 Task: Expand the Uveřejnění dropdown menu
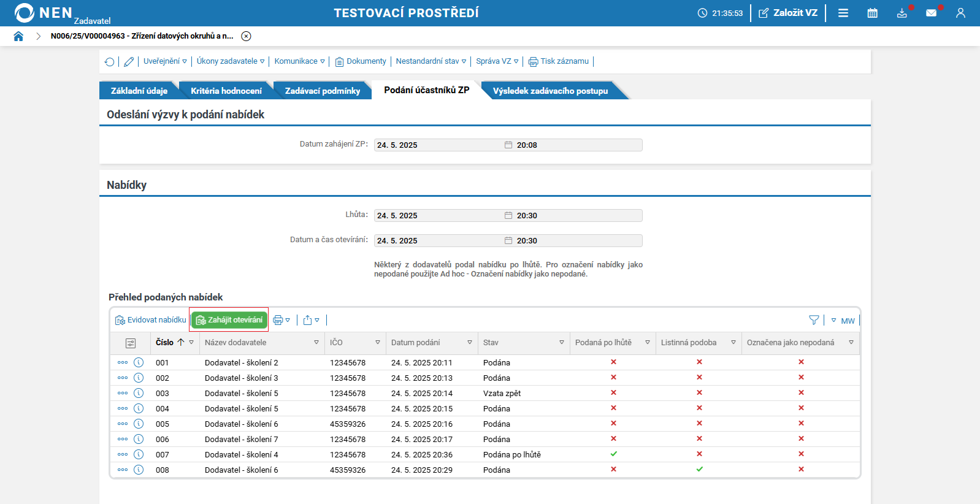[165, 61]
